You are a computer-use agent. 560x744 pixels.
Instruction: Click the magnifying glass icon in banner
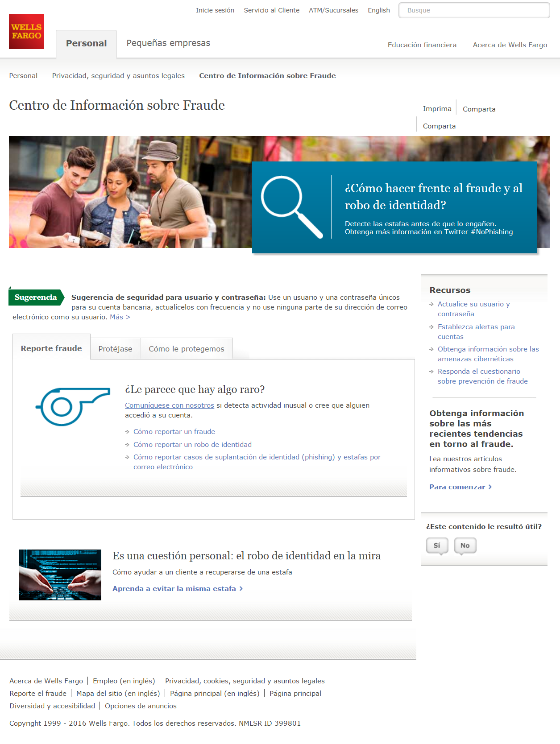pyautogui.click(x=292, y=207)
